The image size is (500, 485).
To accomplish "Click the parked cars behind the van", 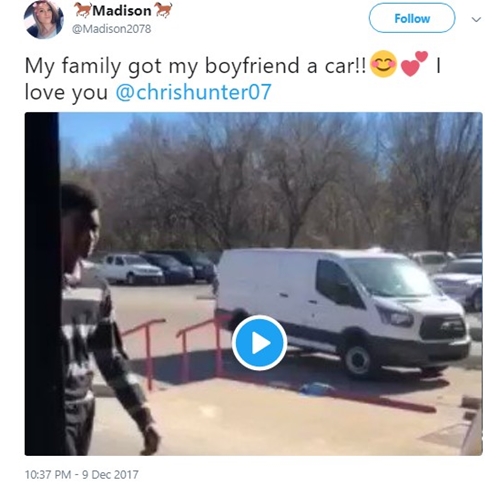I will click(157, 267).
